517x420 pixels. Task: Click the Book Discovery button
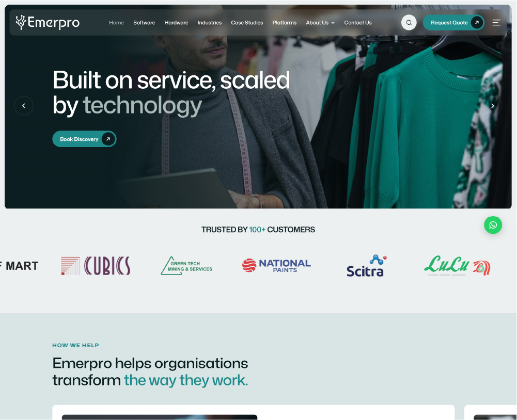tap(84, 139)
